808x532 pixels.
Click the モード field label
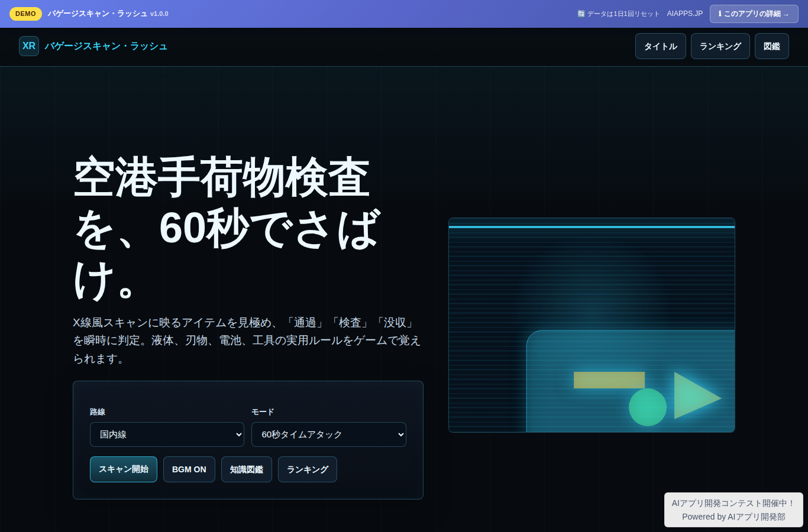[x=263, y=412]
